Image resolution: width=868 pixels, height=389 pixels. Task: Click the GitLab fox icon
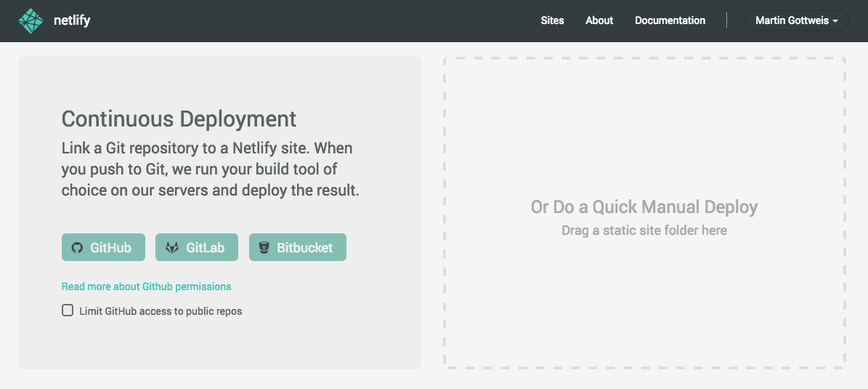[x=173, y=248]
